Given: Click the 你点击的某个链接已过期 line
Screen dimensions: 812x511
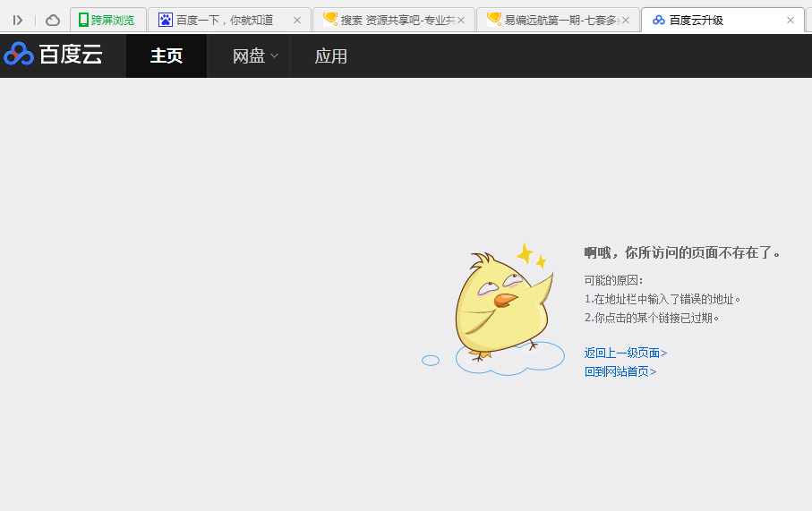Looking at the screenshot, I should [x=652, y=318].
